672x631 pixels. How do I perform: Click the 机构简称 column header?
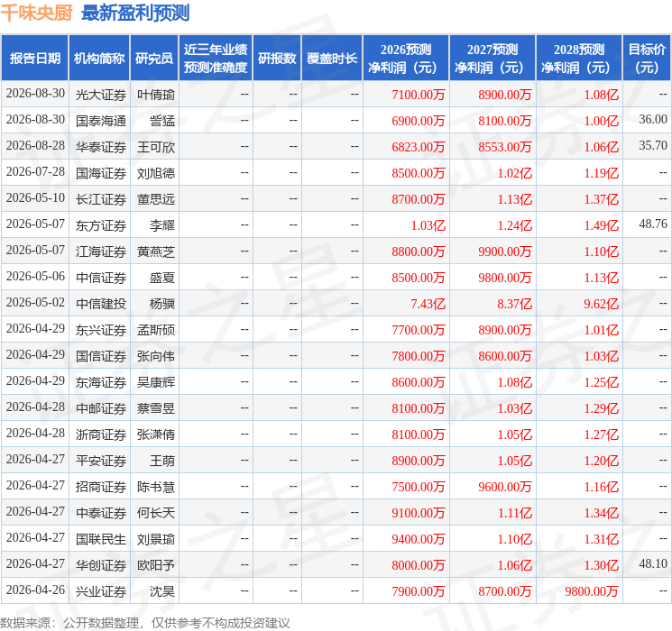pos(99,59)
